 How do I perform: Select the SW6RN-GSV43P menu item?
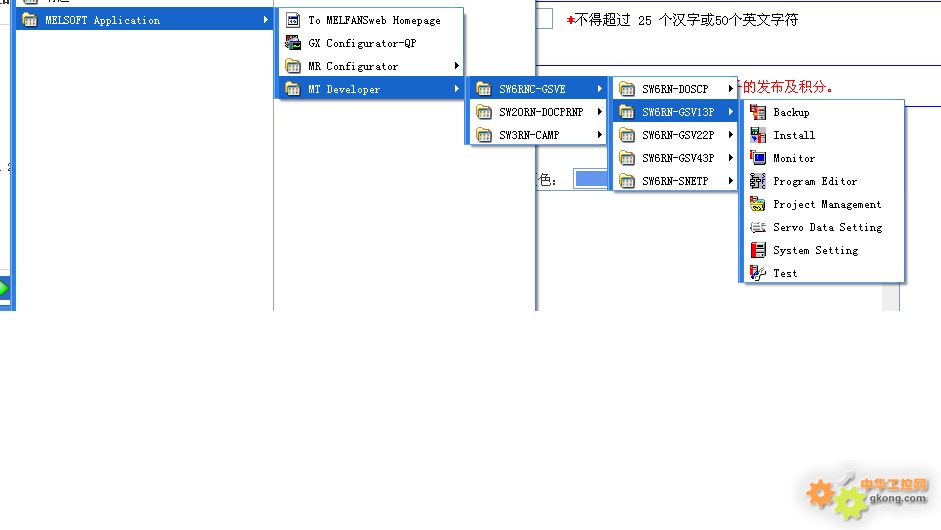[675, 158]
